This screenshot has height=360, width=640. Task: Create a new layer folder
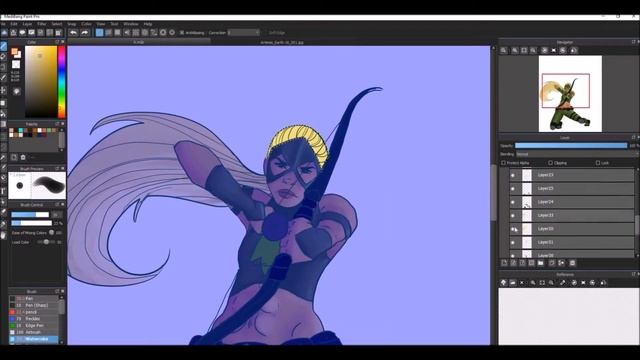click(540, 263)
